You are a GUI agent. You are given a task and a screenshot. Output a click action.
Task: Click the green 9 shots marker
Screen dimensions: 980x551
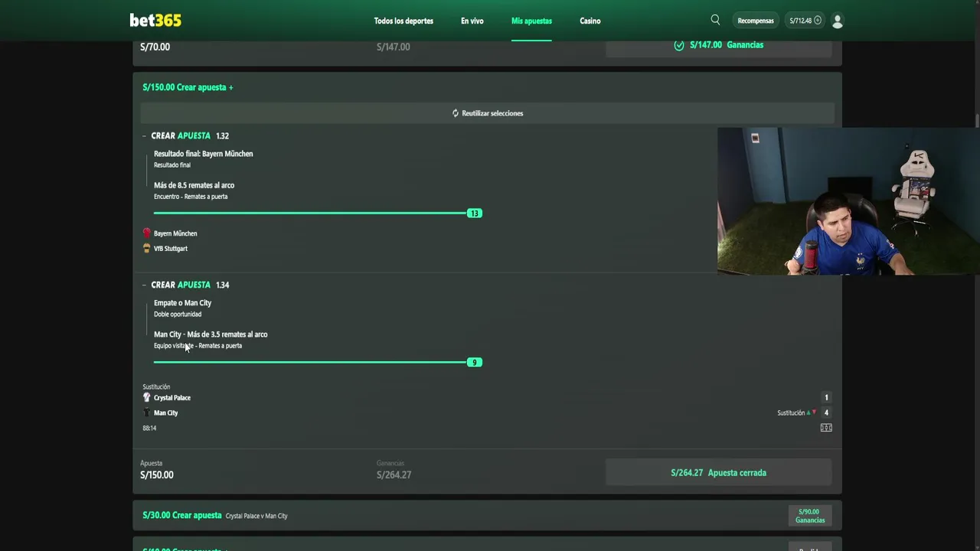(x=475, y=363)
